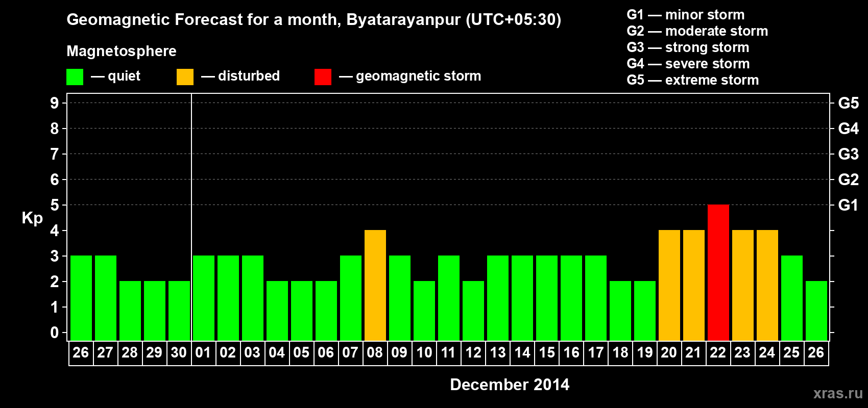This screenshot has width=868, height=408.
Task: Click 'G3 — strong storm' legend text
Action: [688, 47]
